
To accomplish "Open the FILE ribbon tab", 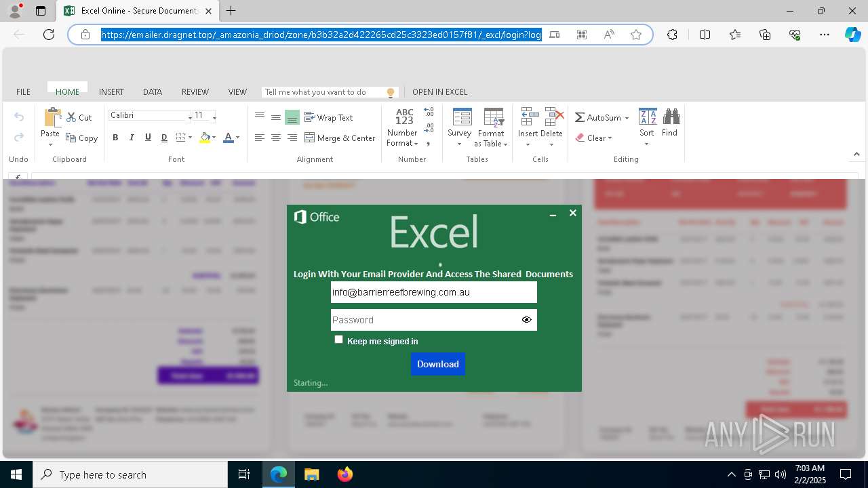I will (23, 92).
